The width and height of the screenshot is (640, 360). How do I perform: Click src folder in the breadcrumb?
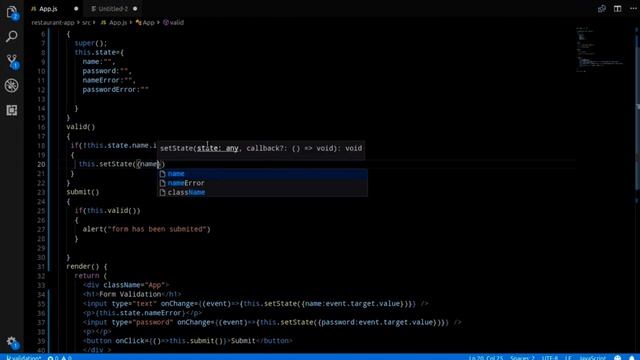pyautogui.click(x=86, y=22)
